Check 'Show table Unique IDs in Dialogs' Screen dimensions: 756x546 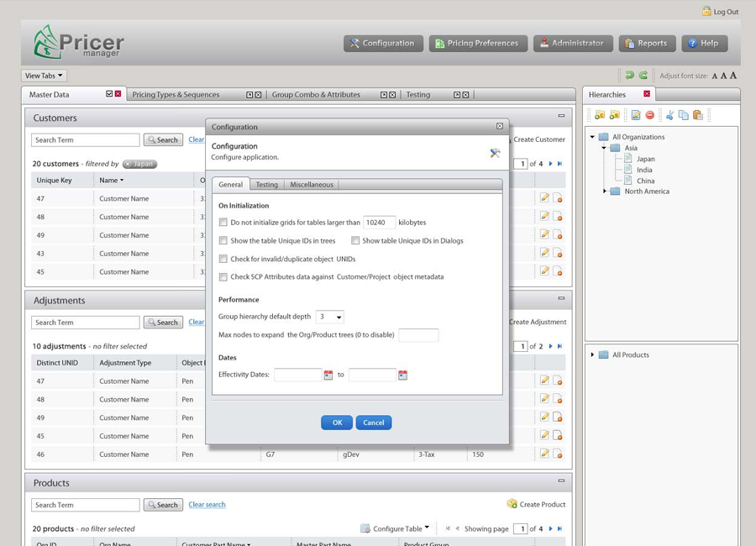point(355,241)
